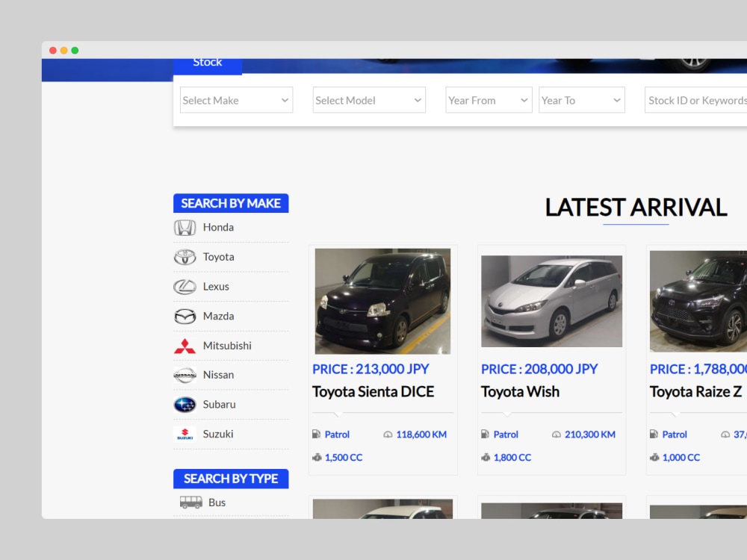Select Honda in make list

[x=218, y=228]
